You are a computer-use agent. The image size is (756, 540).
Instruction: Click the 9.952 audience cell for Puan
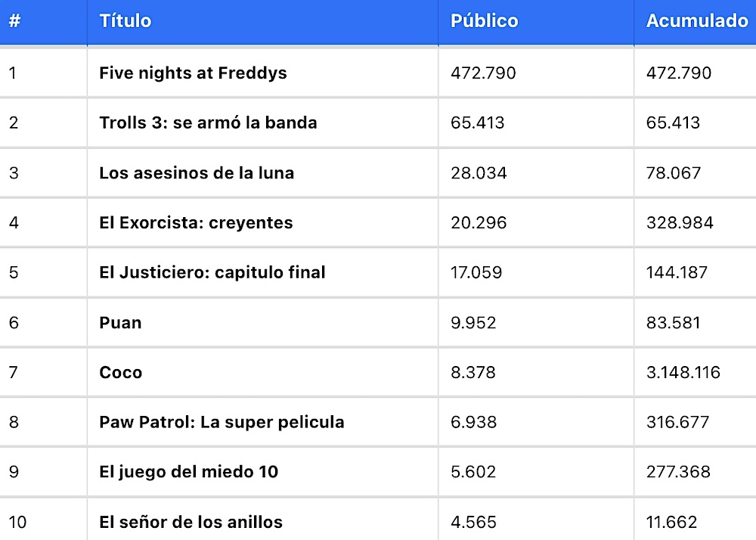coord(473,322)
